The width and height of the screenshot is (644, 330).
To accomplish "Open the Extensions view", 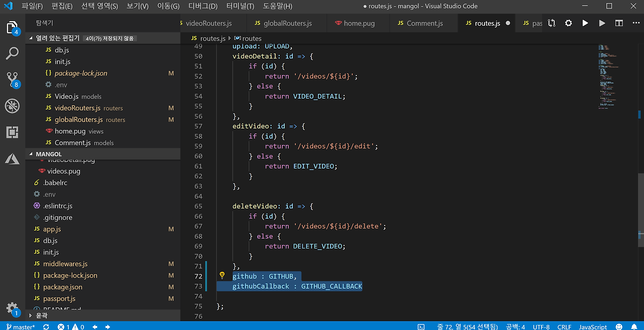I will [12, 132].
